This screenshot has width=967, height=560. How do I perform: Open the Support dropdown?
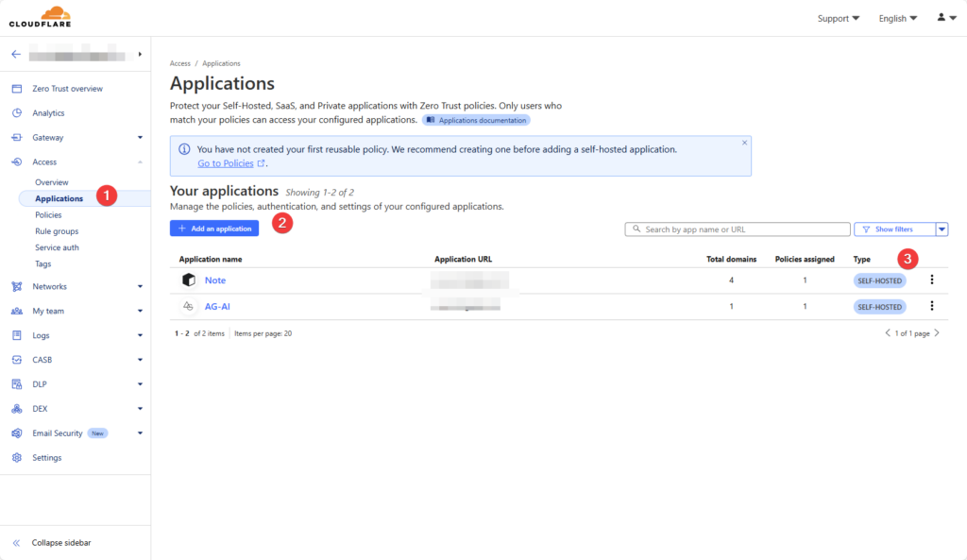coord(839,19)
